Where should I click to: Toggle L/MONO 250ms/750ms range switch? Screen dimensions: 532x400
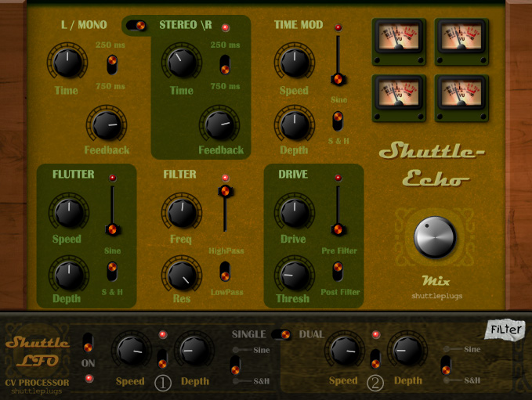coord(112,64)
